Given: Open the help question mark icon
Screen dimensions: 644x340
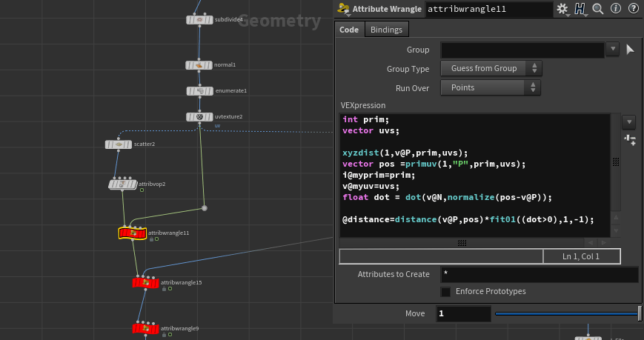Looking at the screenshot, I should coord(632,9).
